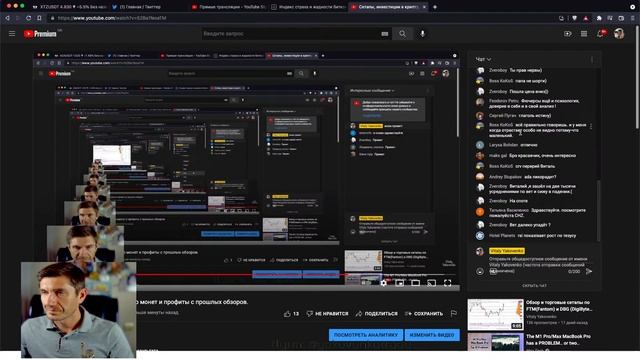Click the emoji picker in chat input
The width and height of the screenshot is (640, 360).
(x=480, y=271)
